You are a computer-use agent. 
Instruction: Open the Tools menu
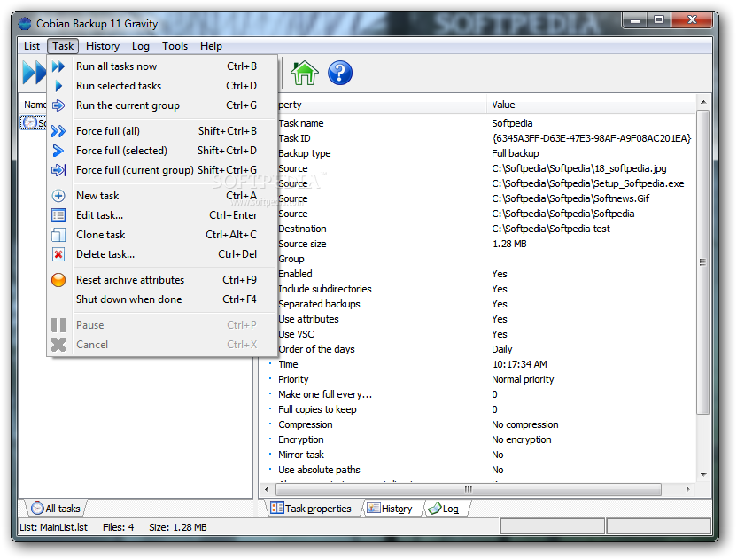click(175, 46)
